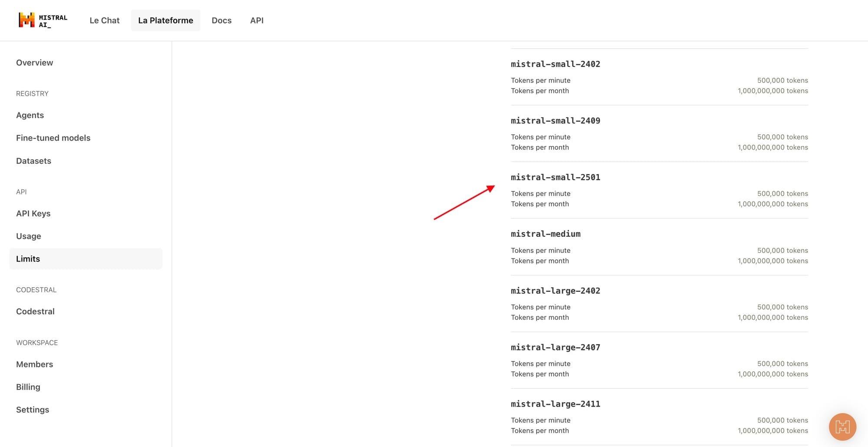This screenshot has height=447, width=868.
Task: Go to workspace Members
Action: [x=35, y=364]
